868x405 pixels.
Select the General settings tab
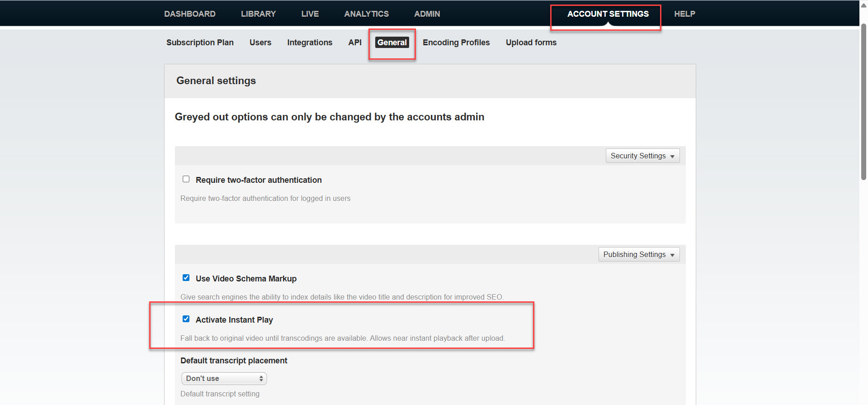[392, 43]
